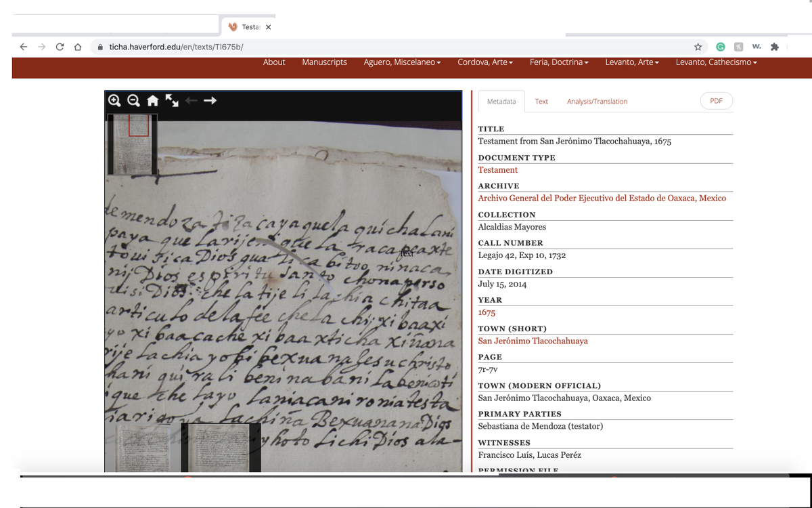Screen dimensions: 812x508
Task: Open the Aguero, Miscelaneo dropdown
Action: tap(402, 62)
